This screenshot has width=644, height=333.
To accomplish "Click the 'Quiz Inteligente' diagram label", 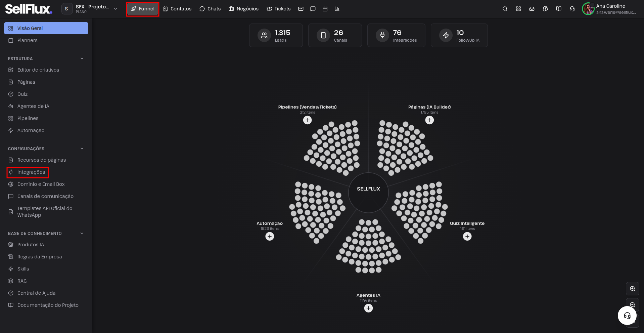I will (467, 223).
